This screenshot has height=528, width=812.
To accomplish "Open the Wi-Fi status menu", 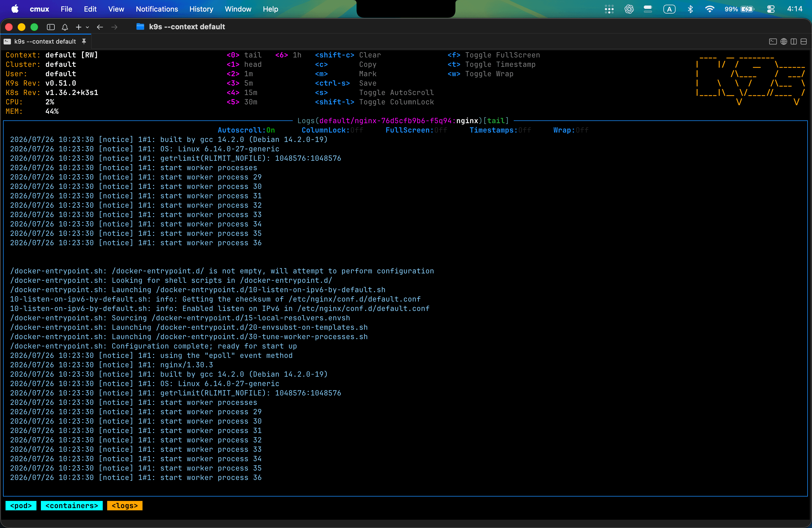I will 710,9.
